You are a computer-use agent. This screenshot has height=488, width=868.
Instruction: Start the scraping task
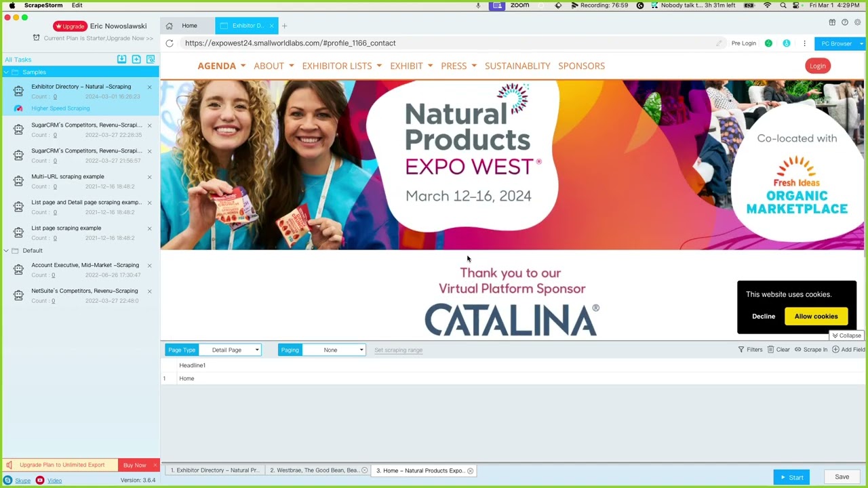[791, 477]
